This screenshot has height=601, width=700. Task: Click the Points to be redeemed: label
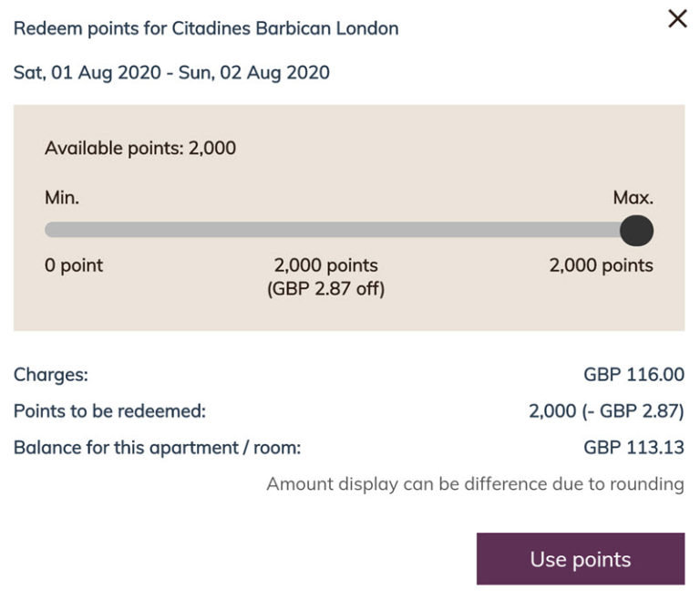click(109, 411)
